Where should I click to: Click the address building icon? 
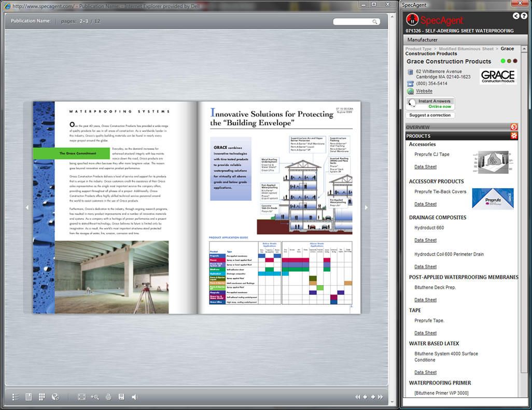tap(410, 72)
